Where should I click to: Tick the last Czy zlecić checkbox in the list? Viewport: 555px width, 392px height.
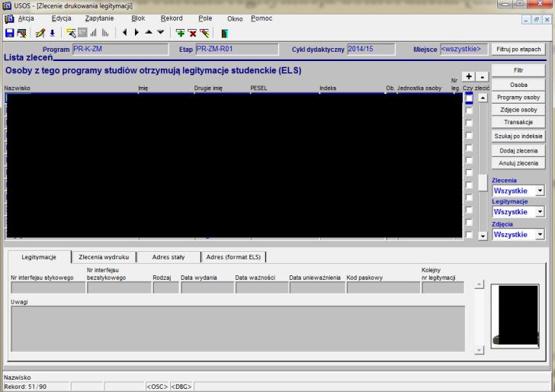469,235
